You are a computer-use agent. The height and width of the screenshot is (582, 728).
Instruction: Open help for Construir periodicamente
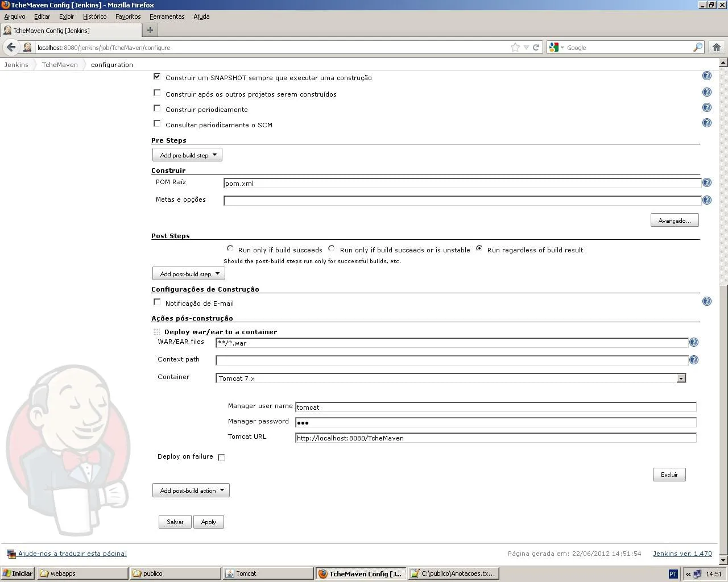coord(707,107)
